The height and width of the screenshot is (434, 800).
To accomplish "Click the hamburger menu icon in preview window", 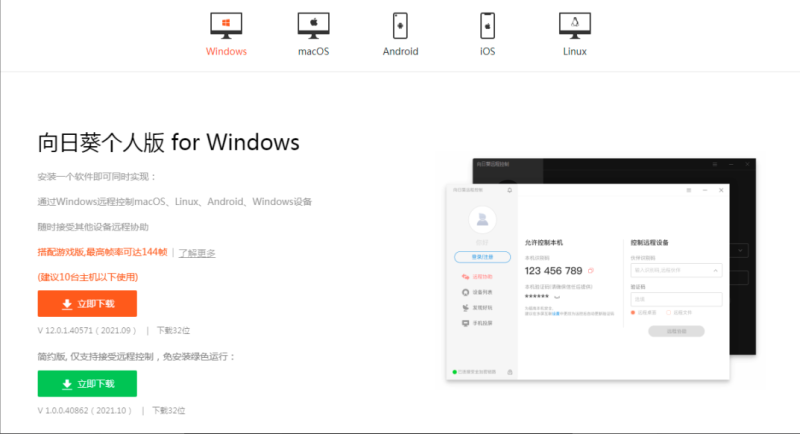I will click(689, 190).
